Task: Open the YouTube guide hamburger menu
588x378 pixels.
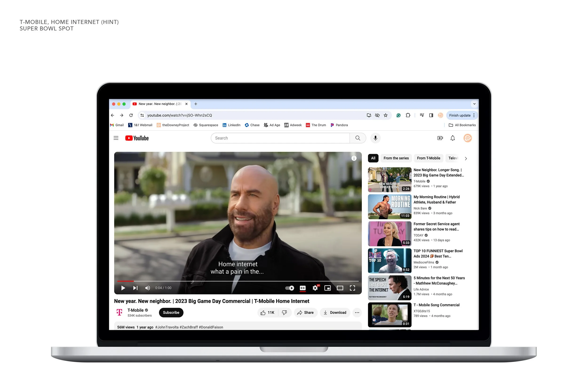Action: [116, 138]
